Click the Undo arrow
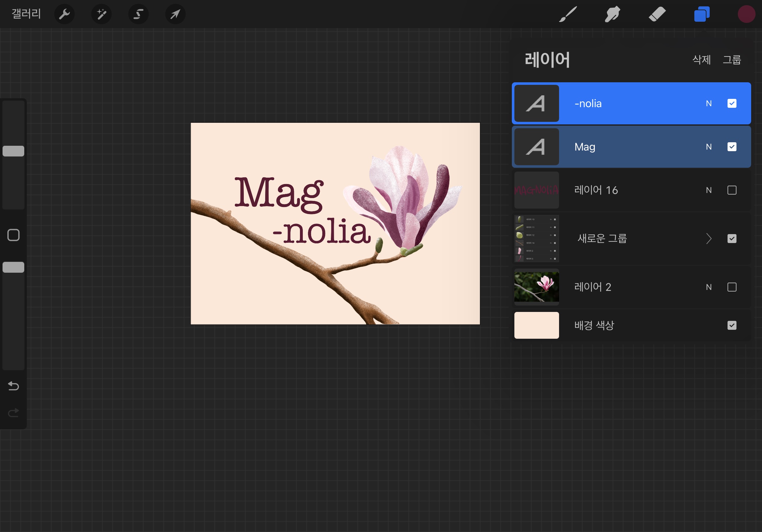This screenshot has width=762, height=532. click(13, 386)
